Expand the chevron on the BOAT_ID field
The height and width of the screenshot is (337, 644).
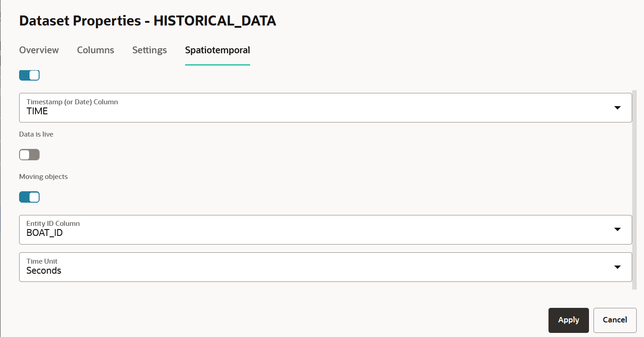617,230
